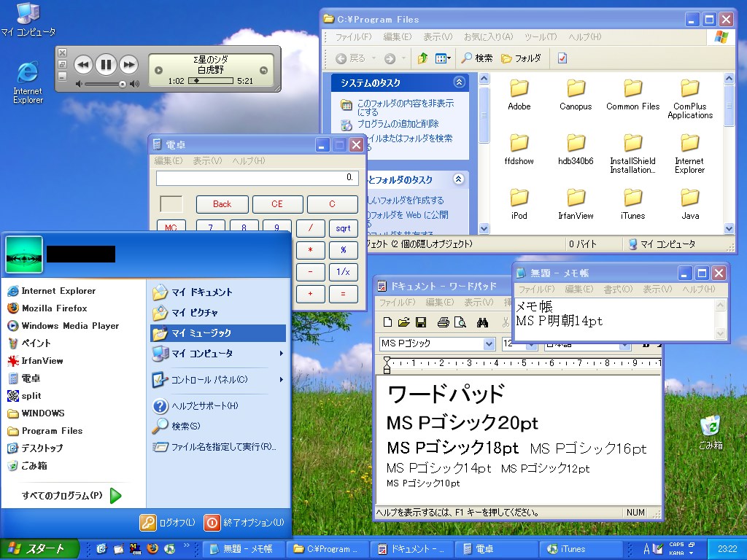Click the 1/x button in Calculator
The height and width of the screenshot is (560, 747).
[x=343, y=272]
